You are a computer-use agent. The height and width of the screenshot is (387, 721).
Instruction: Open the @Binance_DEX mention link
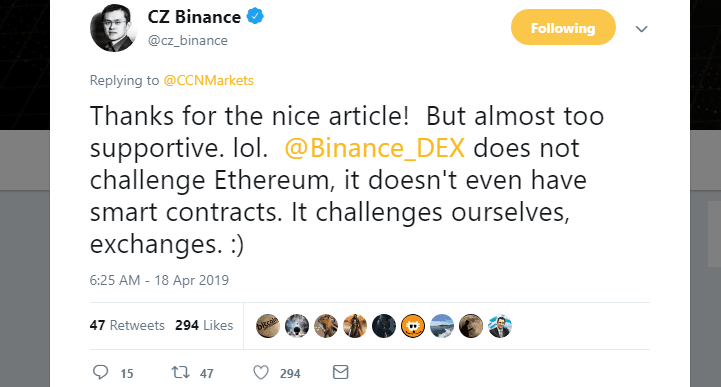point(374,148)
